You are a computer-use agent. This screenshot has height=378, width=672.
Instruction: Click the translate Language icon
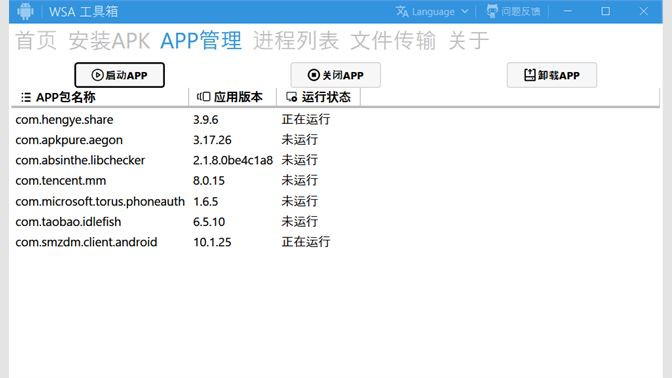pyautogui.click(x=402, y=12)
